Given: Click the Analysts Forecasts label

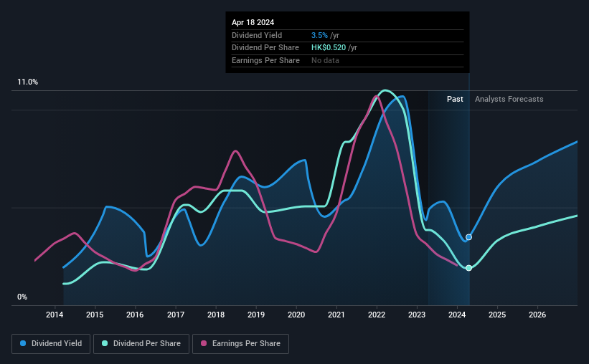Looking at the screenshot, I should [x=509, y=99].
